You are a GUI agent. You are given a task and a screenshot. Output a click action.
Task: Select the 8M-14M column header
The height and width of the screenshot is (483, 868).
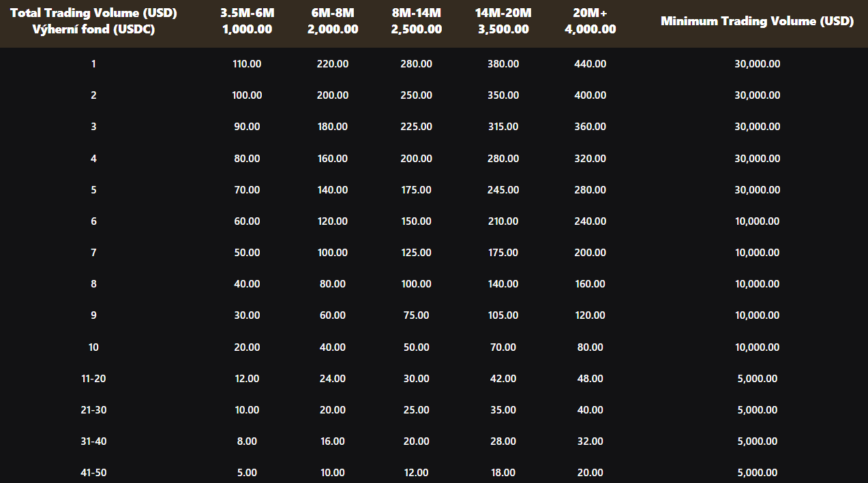click(416, 14)
